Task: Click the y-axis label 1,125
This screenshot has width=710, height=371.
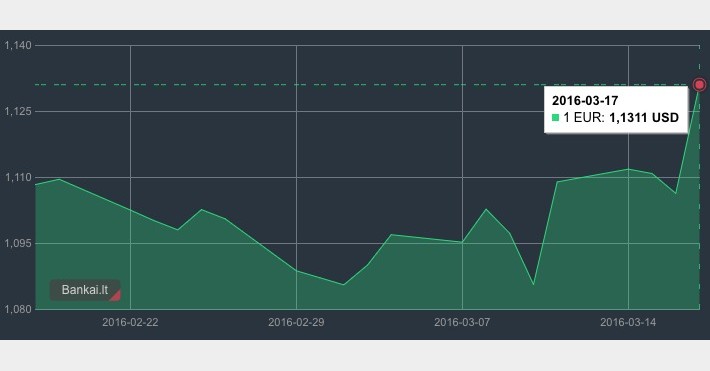Action: (18, 111)
